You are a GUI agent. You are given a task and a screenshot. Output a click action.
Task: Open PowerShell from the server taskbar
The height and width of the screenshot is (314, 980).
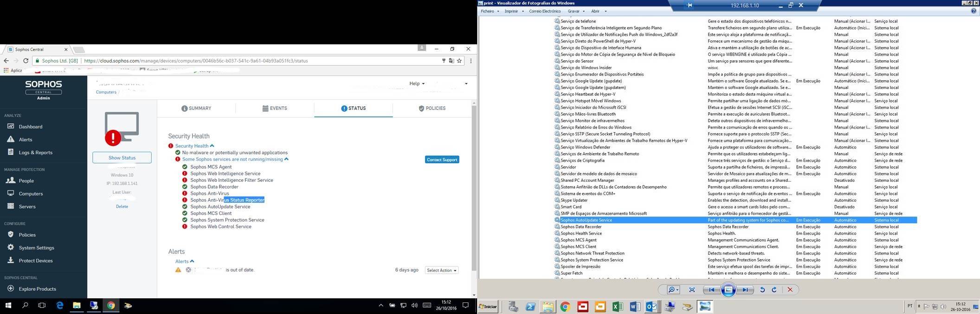click(x=530, y=307)
